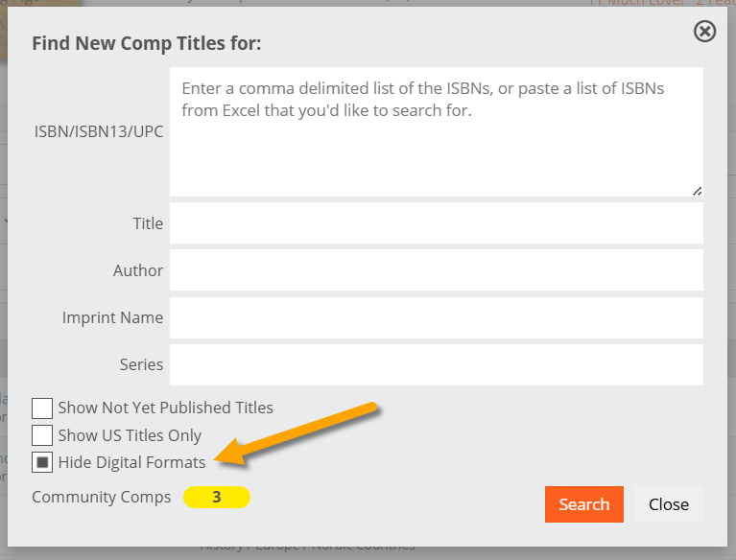
Task: Click the ISBN list text area
Action: [436, 131]
